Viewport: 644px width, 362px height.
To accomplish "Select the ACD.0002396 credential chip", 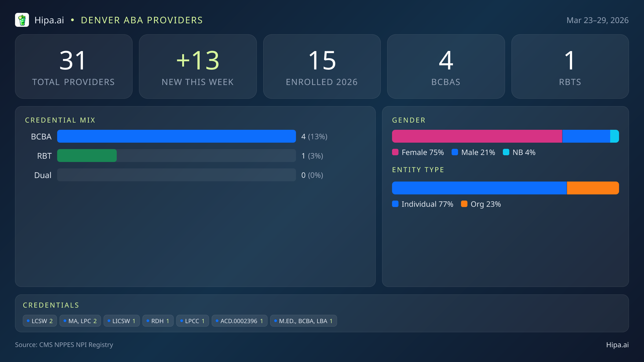I will click(239, 321).
